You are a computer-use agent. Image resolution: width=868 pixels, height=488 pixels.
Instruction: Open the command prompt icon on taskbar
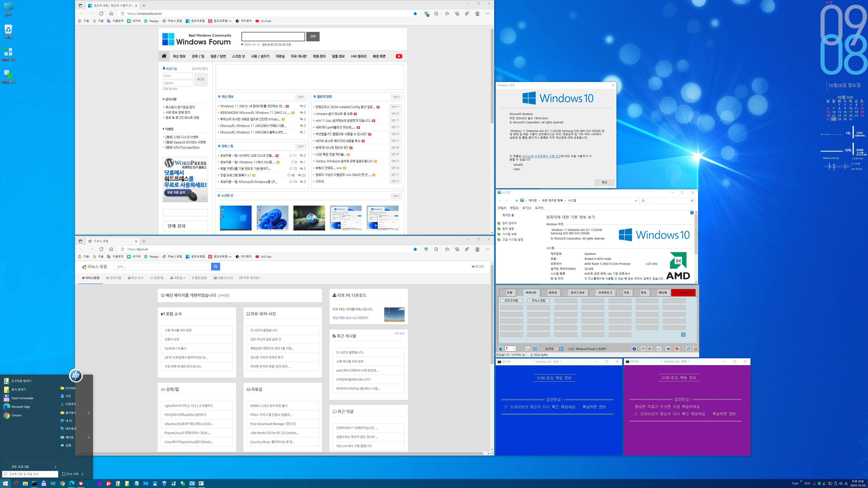pyautogui.click(x=34, y=483)
